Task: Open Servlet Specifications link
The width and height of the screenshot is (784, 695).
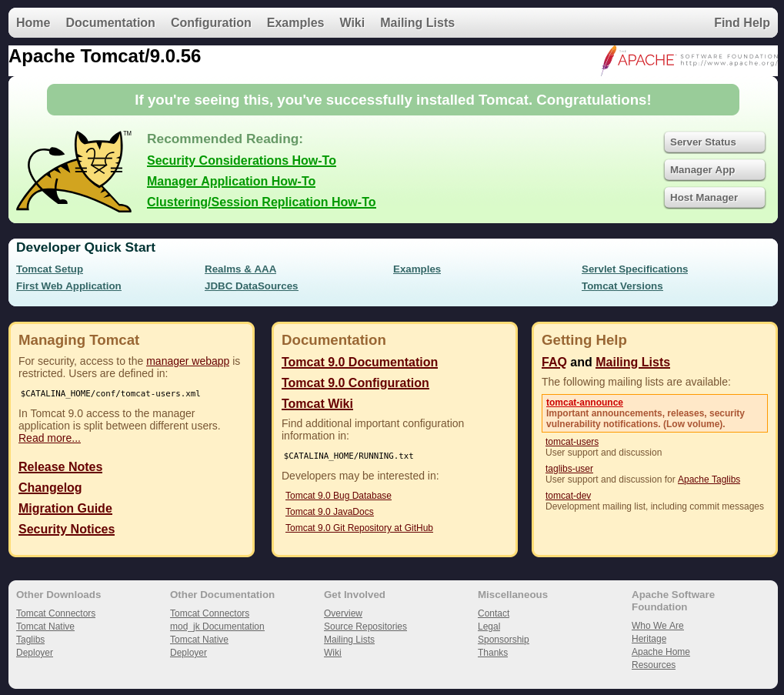Action: (635, 269)
